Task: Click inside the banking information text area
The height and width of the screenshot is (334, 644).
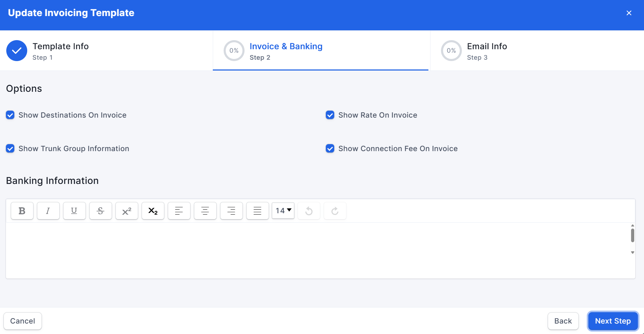Action: point(317,250)
